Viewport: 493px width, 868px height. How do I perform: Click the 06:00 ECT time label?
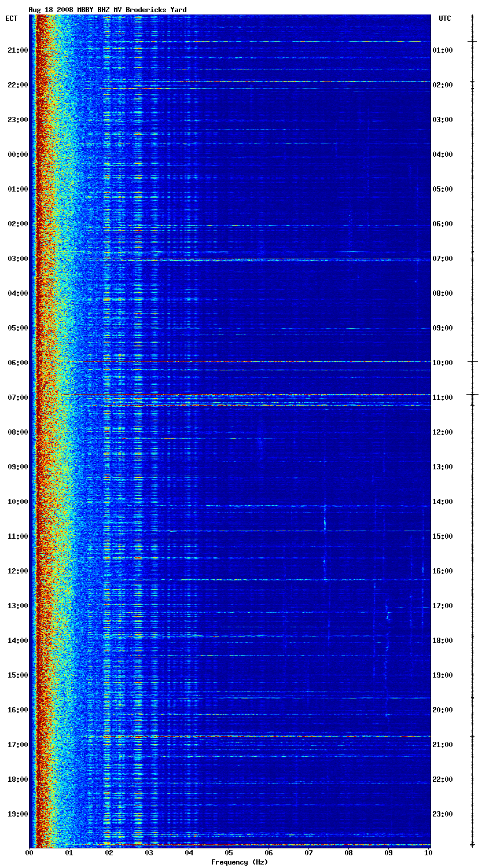[18, 363]
